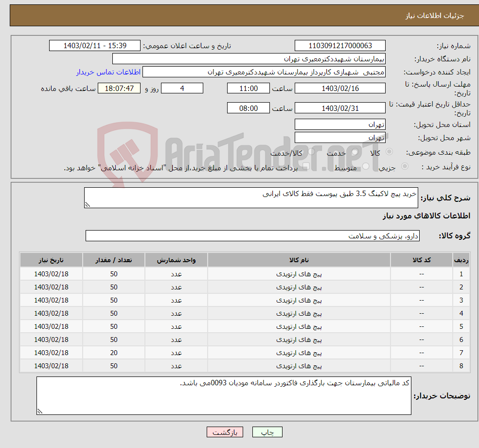
Task: Click the validity time 08:00 field
Action: 248,108
